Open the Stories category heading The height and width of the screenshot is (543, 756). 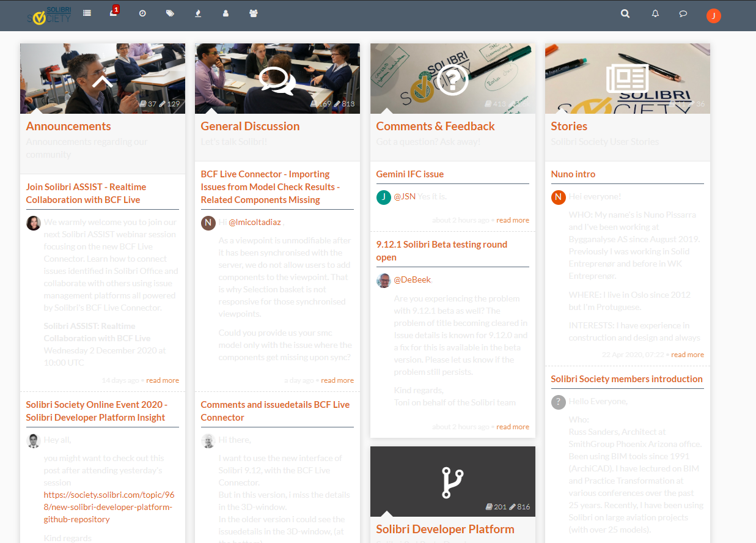tap(569, 126)
